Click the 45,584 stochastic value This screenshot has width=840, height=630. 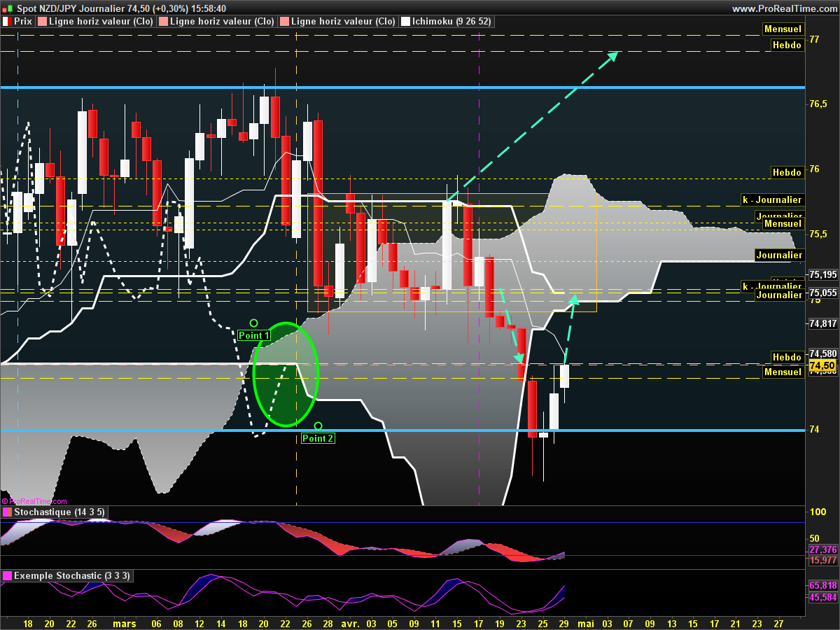click(x=823, y=597)
